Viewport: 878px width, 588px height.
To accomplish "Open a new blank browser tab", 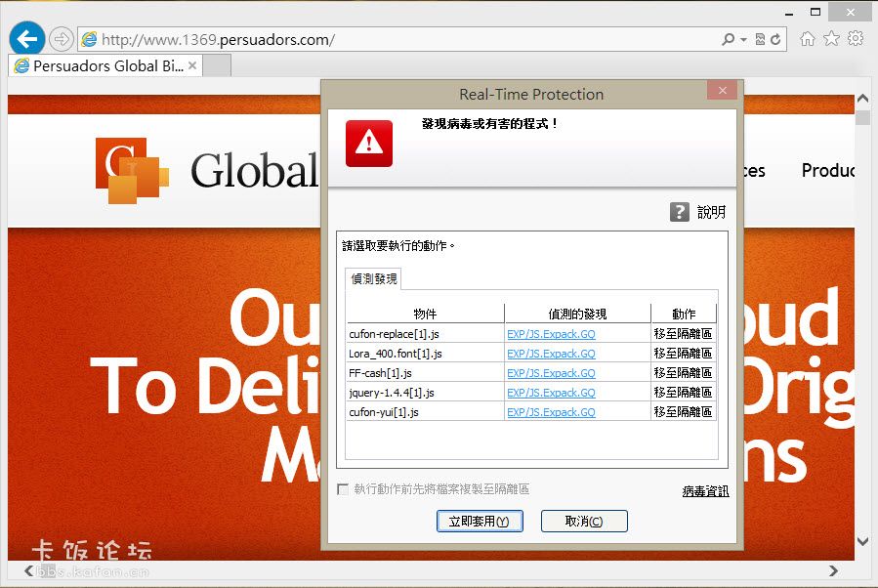I will 217,66.
